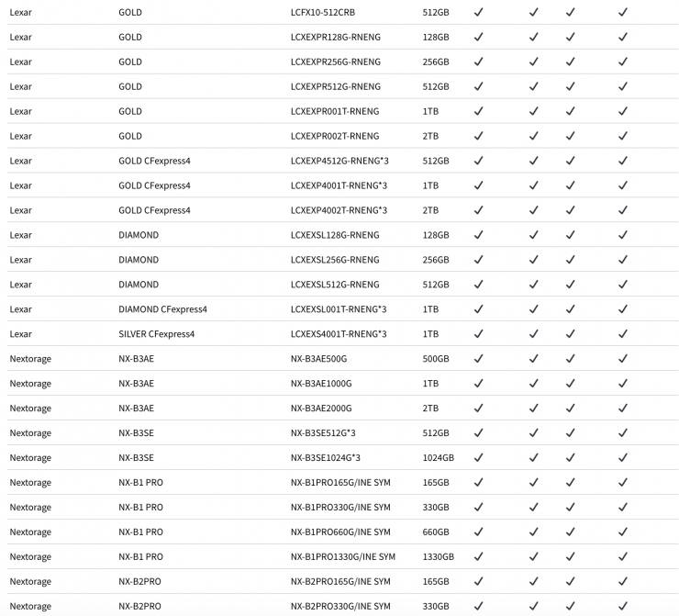
Task: Click last checkmark in NX-B3AE500G row
Action: 622,358
